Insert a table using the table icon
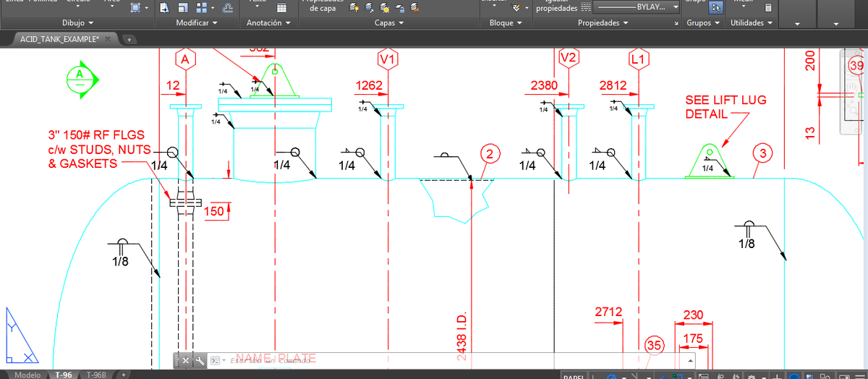Viewport: 868px width, 379px height. point(281,7)
